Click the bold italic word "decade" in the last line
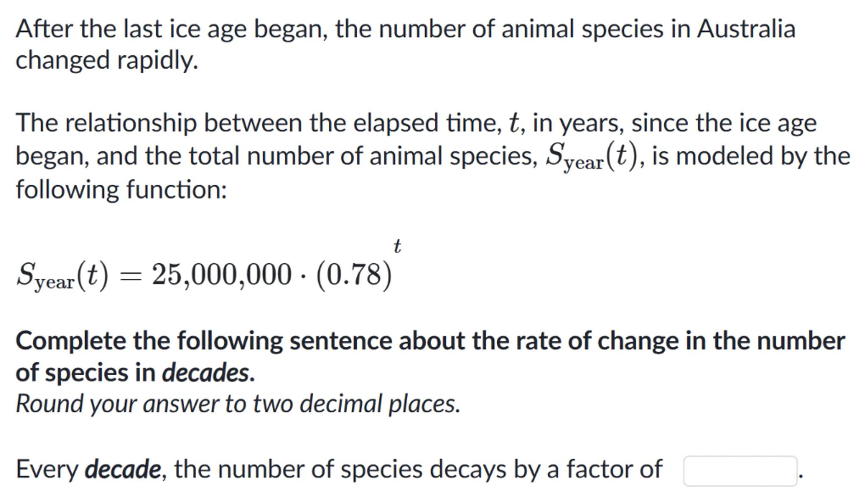Screen dimensions: 868x501 click(x=123, y=469)
